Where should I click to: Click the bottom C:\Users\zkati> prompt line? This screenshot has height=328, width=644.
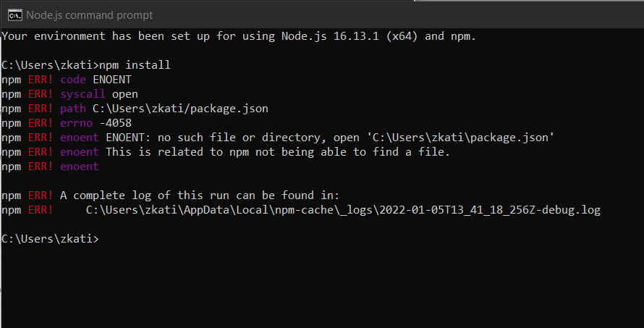(51, 239)
